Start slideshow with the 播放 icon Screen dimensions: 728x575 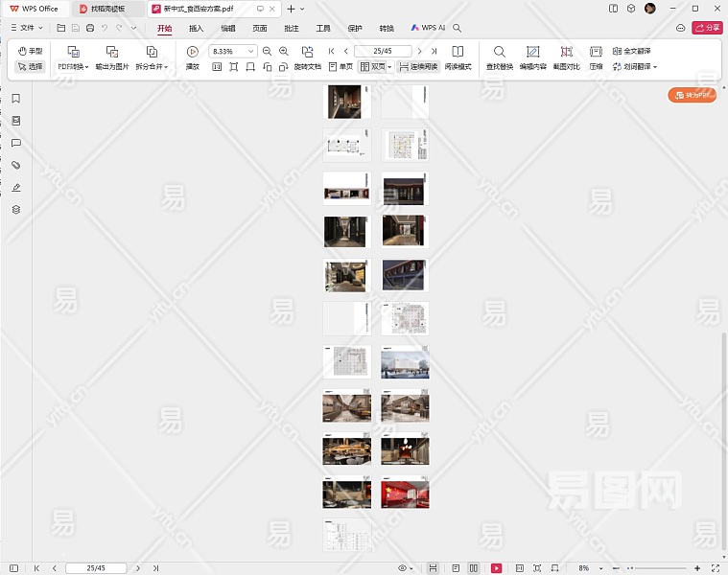[x=192, y=52]
